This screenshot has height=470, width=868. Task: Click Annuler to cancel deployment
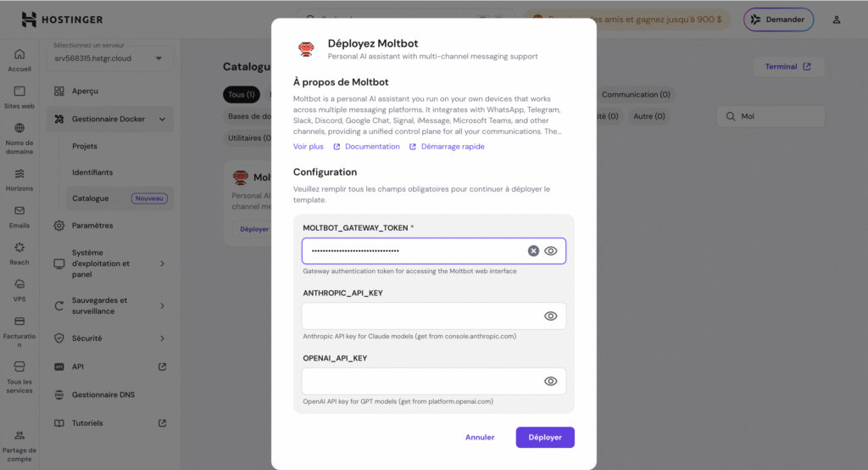(x=480, y=438)
